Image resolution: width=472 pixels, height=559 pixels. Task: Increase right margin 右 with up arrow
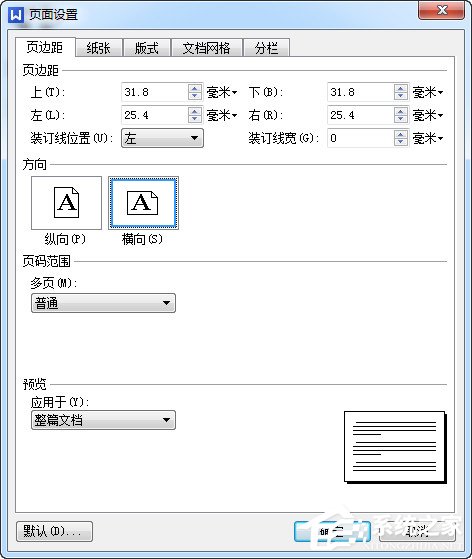tap(401, 111)
